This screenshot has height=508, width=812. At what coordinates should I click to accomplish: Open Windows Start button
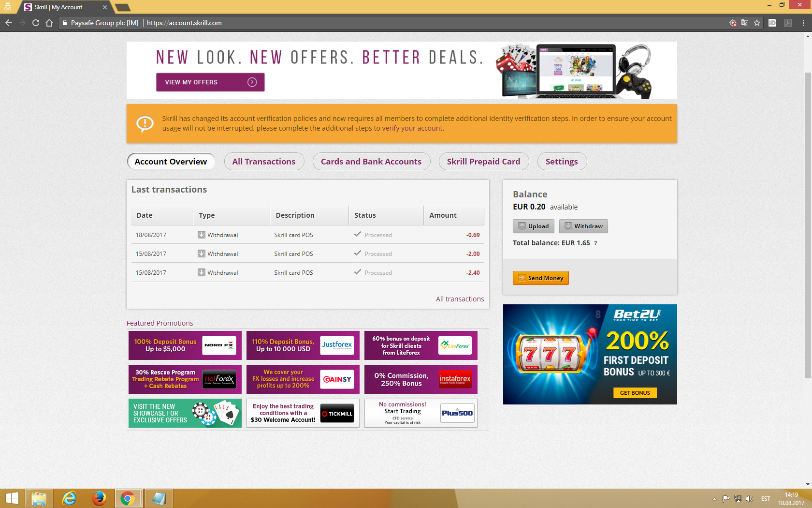12,498
